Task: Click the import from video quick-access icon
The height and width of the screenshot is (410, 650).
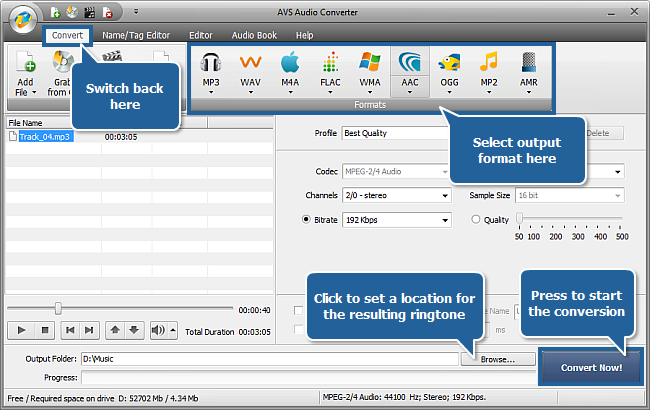Action: [90, 13]
